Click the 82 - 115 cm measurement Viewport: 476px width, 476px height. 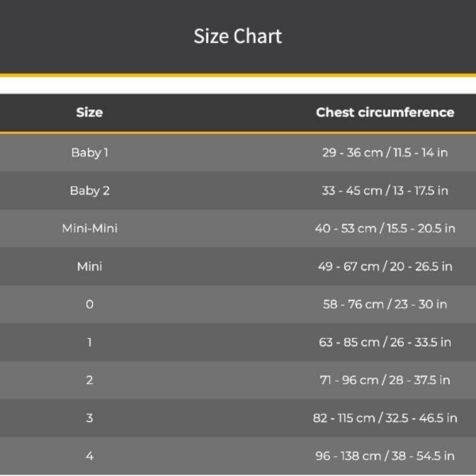pos(385,418)
